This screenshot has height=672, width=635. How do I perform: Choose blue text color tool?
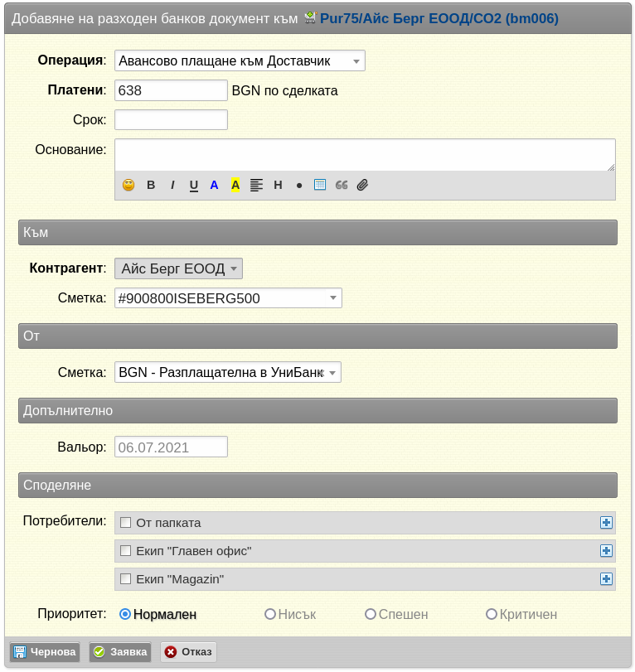coord(214,185)
